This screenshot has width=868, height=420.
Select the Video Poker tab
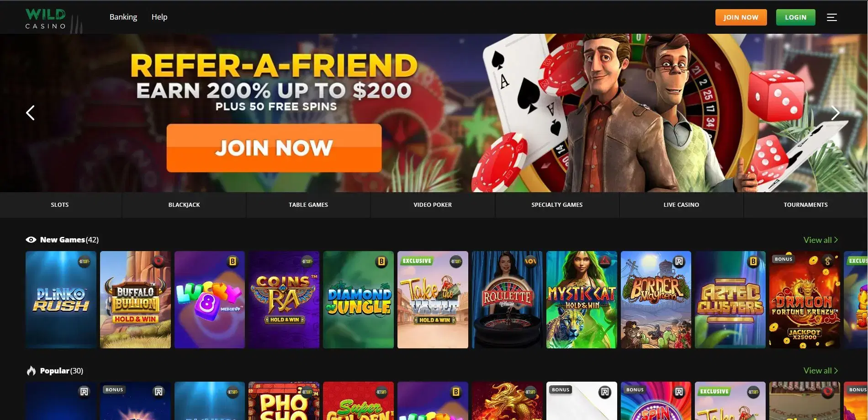click(433, 205)
